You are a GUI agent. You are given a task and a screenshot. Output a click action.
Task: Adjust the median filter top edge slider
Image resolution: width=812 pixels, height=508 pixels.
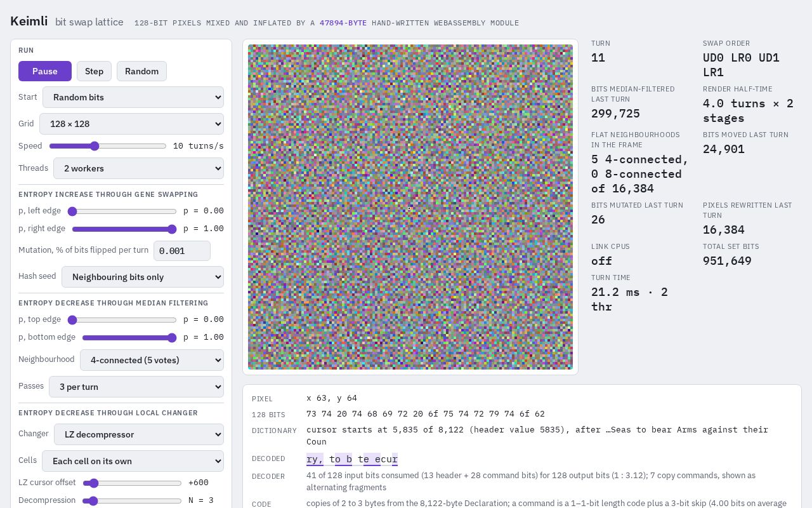pos(122,319)
